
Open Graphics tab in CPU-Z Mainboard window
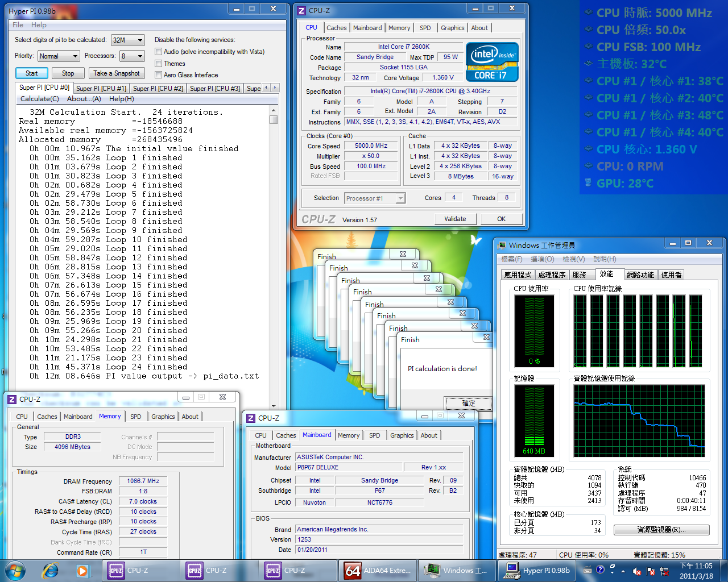pos(402,435)
